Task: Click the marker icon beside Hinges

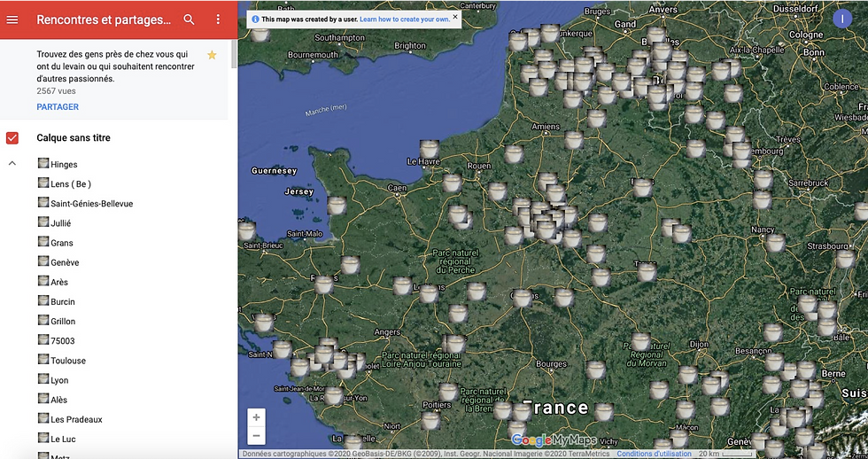Action: click(43, 163)
